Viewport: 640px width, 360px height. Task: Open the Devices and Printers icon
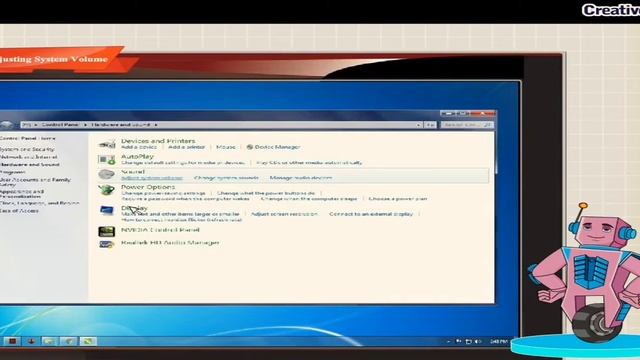107,144
